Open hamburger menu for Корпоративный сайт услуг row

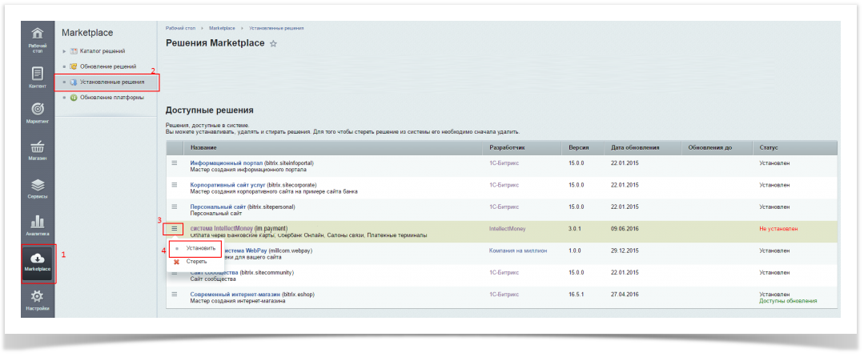(175, 185)
